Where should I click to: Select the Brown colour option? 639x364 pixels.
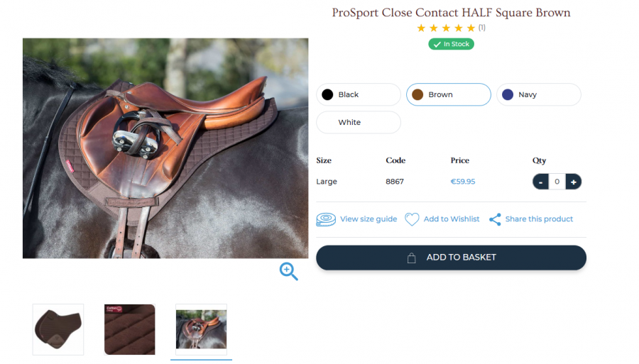(449, 94)
